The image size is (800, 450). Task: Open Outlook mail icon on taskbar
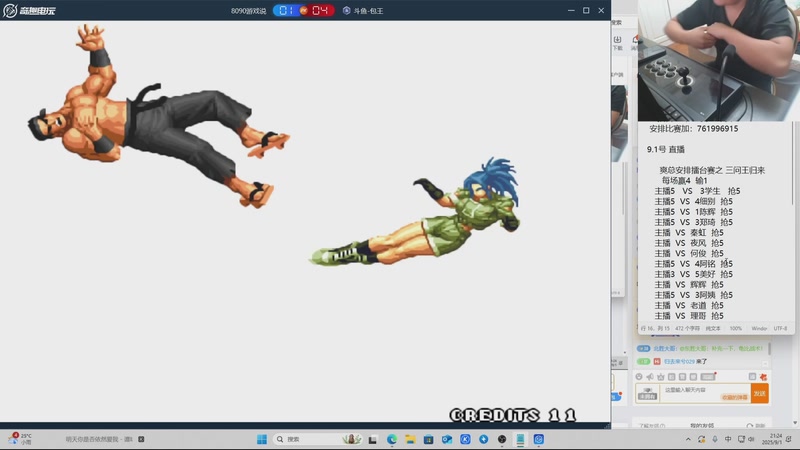coord(447,439)
